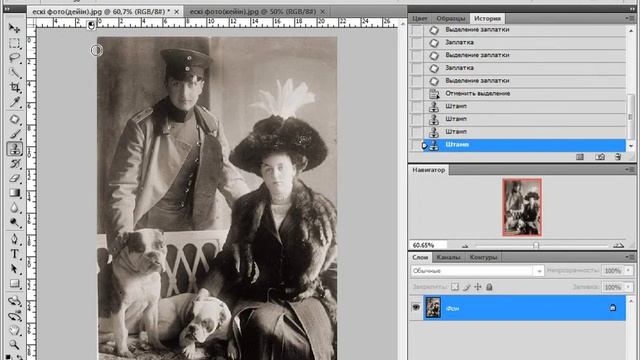Select the 3D Orbit camera tool
Viewport: 640px width, 360px height.
pyautogui.click(x=14, y=316)
